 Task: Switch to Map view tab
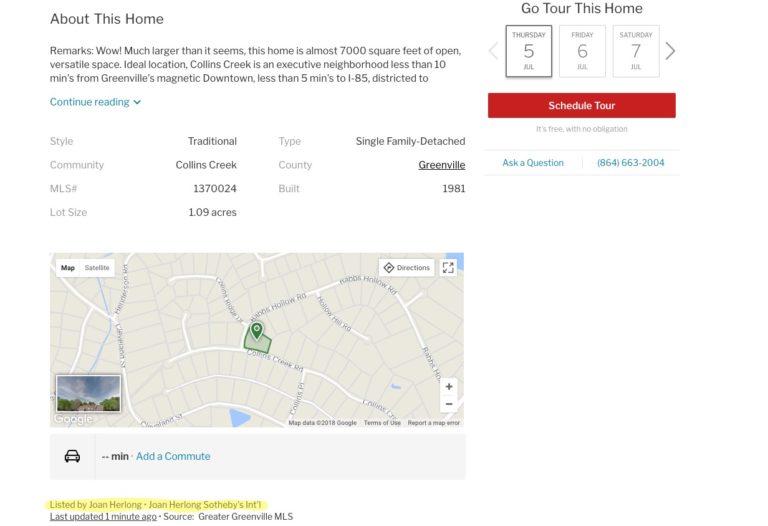point(68,268)
